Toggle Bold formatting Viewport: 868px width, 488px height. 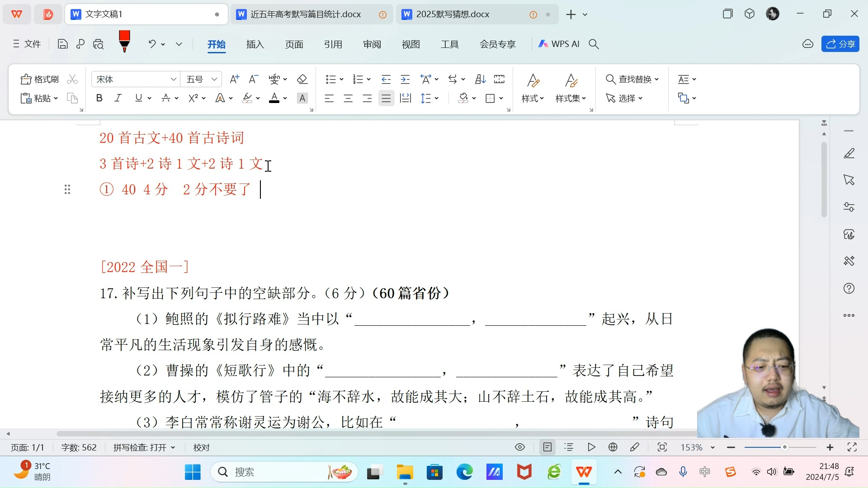(x=99, y=98)
